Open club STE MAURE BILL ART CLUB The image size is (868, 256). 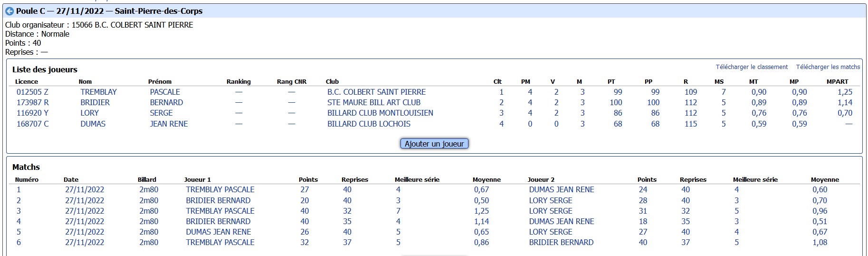click(374, 102)
